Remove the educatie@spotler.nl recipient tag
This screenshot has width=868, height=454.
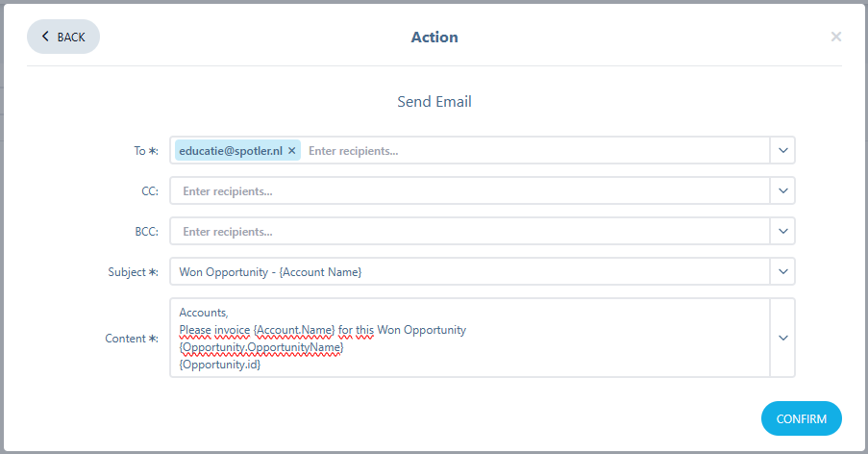click(291, 151)
